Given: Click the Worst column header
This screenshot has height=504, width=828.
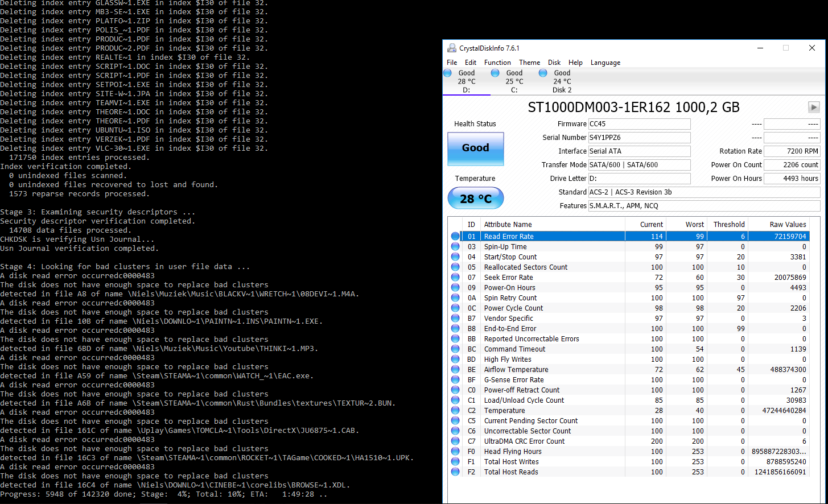Looking at the screenshot, I should (686, 224).
